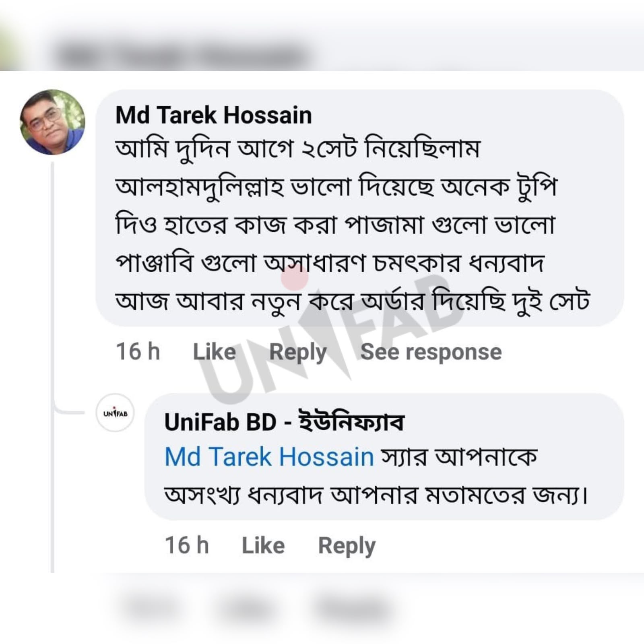Open the UniFab round logo avatar
Image resolution: width=644 pixels, height=644 pixels.
115,413
